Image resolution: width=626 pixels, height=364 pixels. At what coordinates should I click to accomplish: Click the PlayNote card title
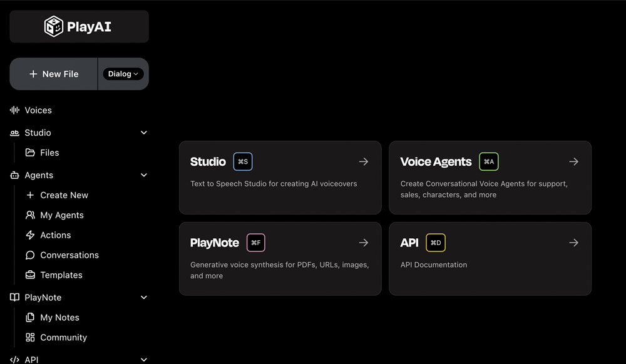[214, 243]
